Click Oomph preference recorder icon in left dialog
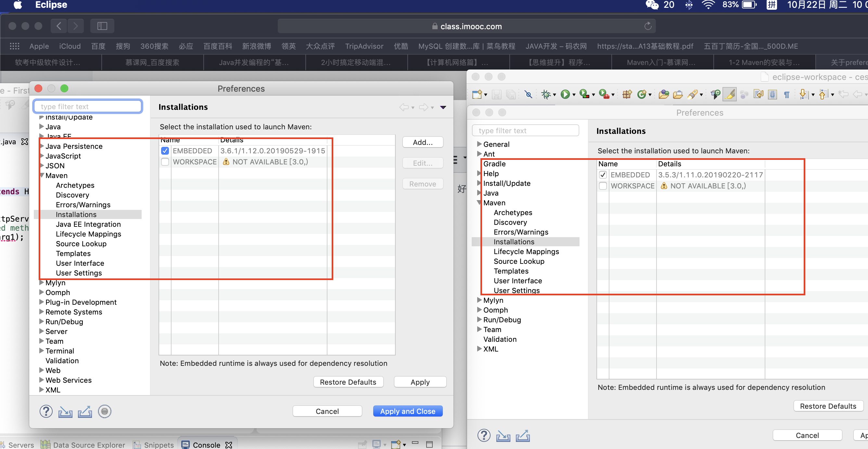This screenshot has width=868, height=449. click(105, 411)
